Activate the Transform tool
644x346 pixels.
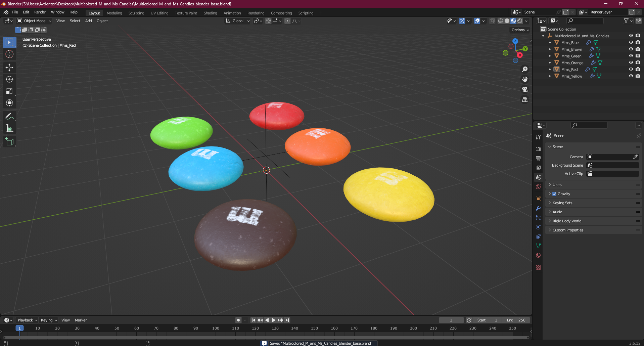tap(9, 103)
